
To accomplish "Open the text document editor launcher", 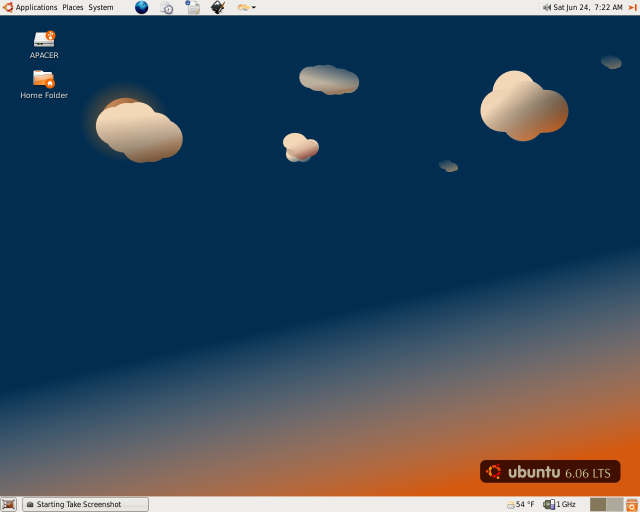I will point(193,7).
